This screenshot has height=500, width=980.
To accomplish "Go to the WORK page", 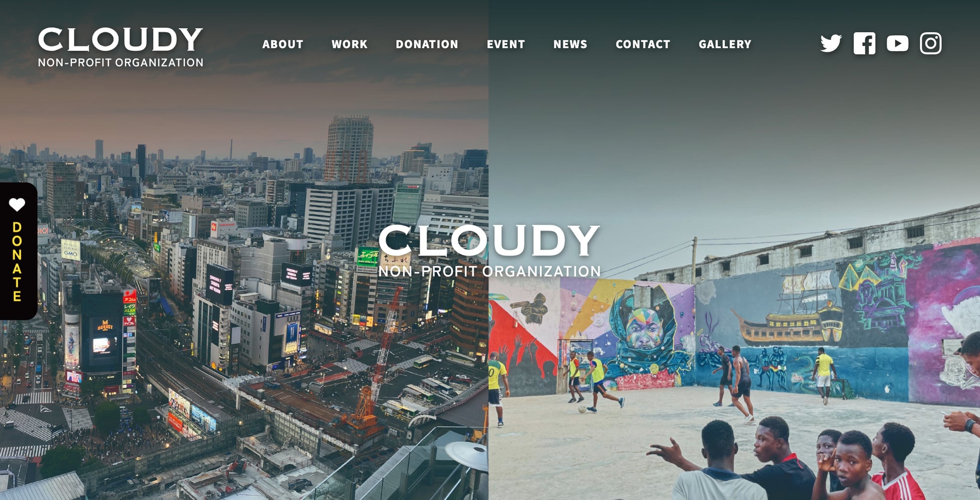I will tap(350, 44).
